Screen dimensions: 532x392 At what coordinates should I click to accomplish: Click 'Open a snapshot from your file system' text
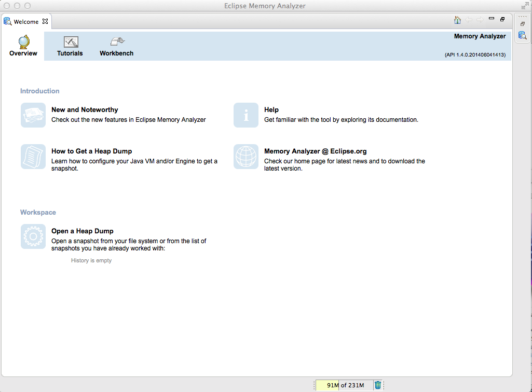coord(129,245)
